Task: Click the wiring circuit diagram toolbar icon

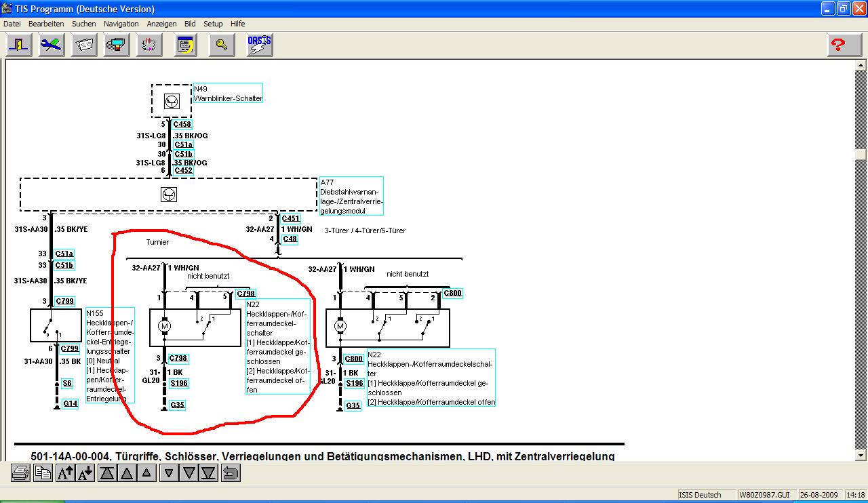Action: click(148, 45)
